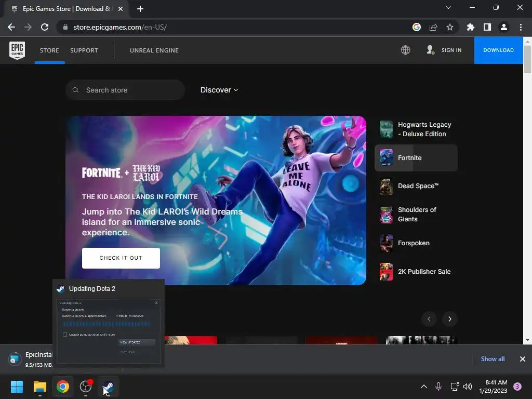Expand the Discover dropdown
Image resolution: width=532 pixels, height=399 pixels.
tap(219, 90)
